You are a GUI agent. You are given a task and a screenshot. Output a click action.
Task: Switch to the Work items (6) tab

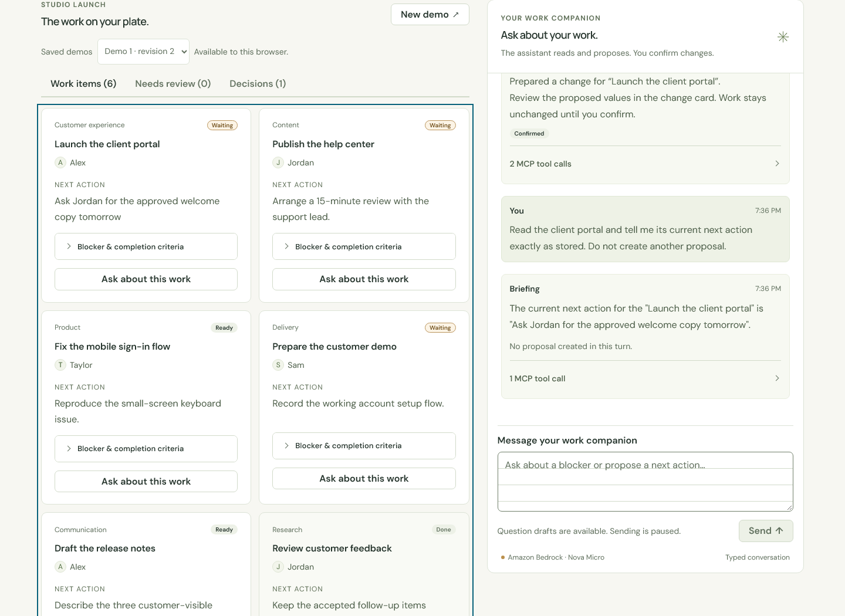click(83, 84)
